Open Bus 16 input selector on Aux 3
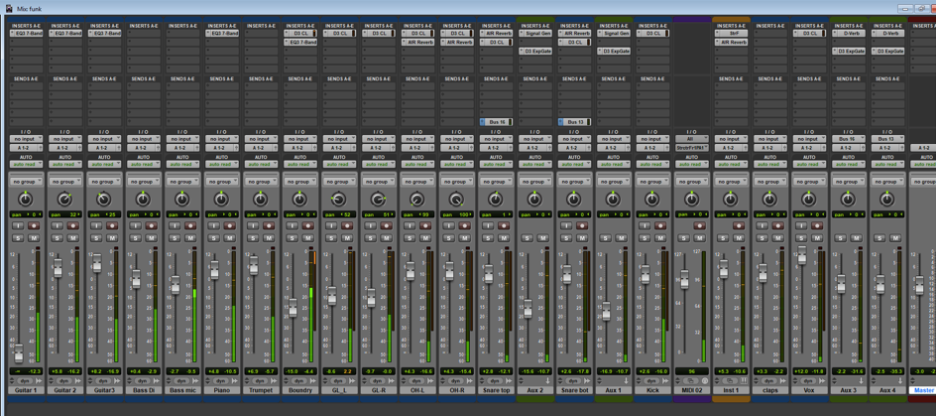Screen dimensions: 936x416 [x=848, y=138]
